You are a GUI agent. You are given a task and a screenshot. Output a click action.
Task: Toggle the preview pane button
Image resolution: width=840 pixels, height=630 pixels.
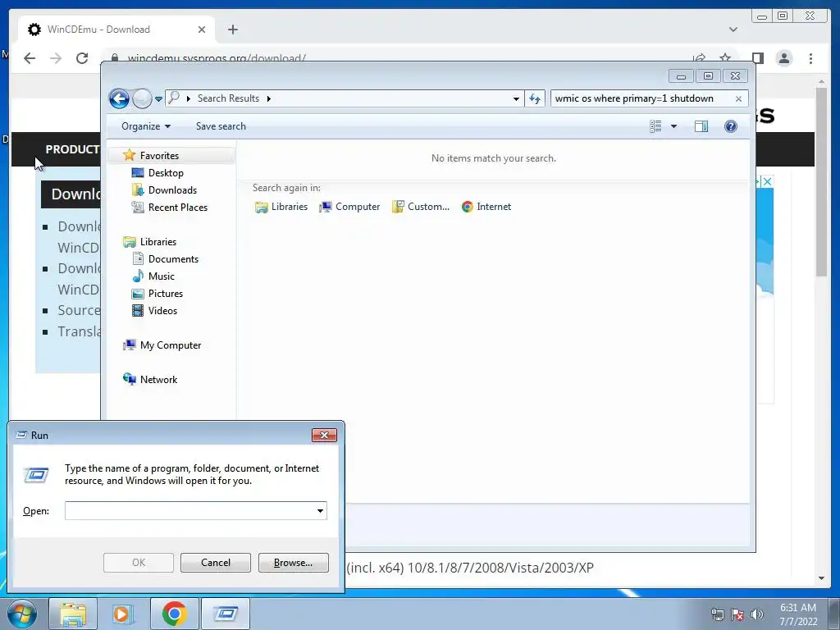point(701,126)
